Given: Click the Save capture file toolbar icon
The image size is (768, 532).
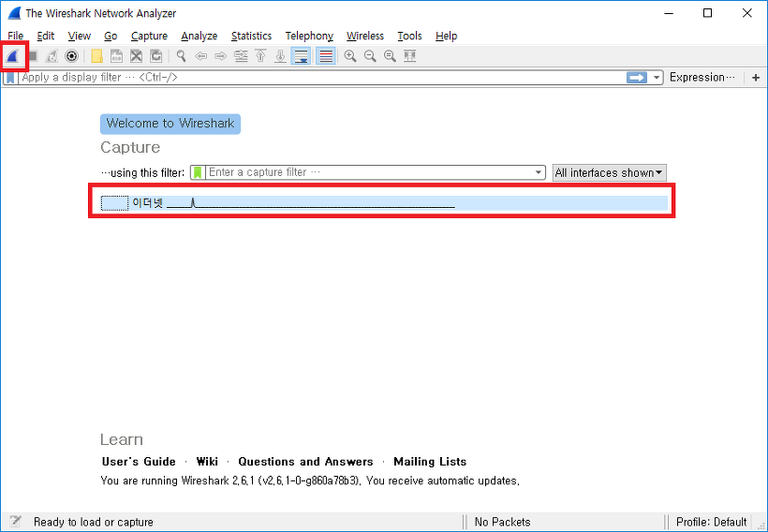Looking at the screenshot, I should click(x=116, y=56).
